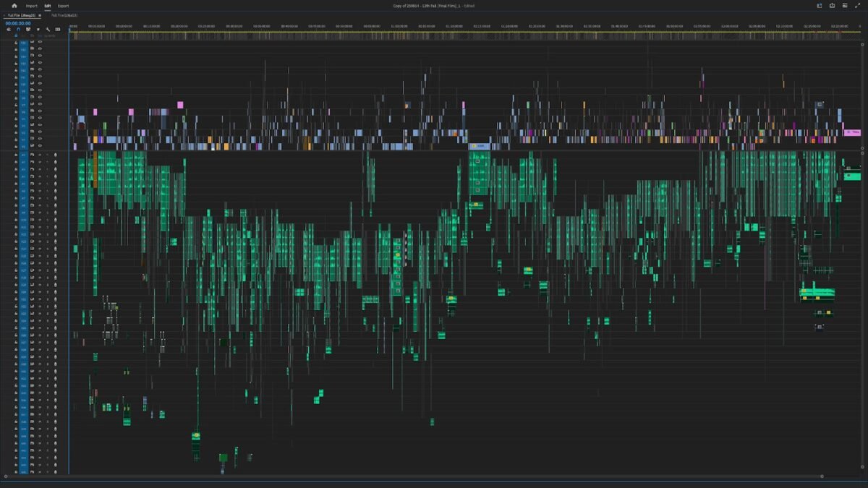Click the horizontal zoom scrollbar at the timeline bottom
The width and height of the screenshot is (868, 488).
pyautogui.click(x=414, y=476)
